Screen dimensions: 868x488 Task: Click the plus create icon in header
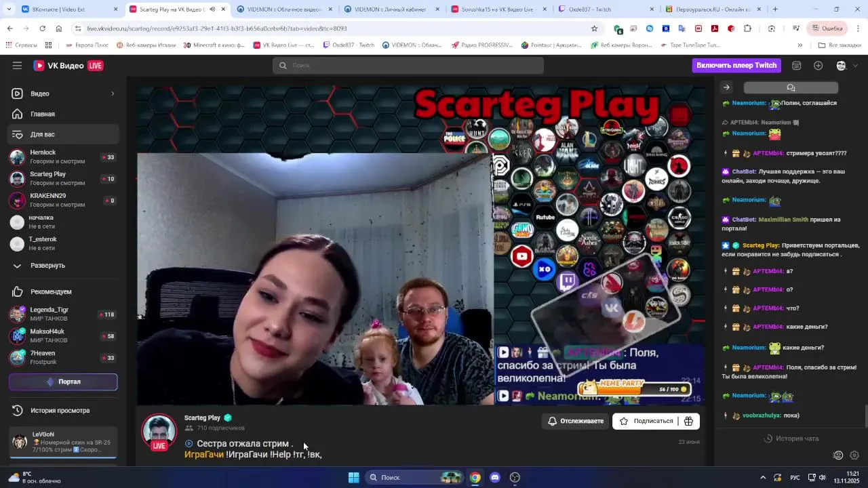pos(818,65)
